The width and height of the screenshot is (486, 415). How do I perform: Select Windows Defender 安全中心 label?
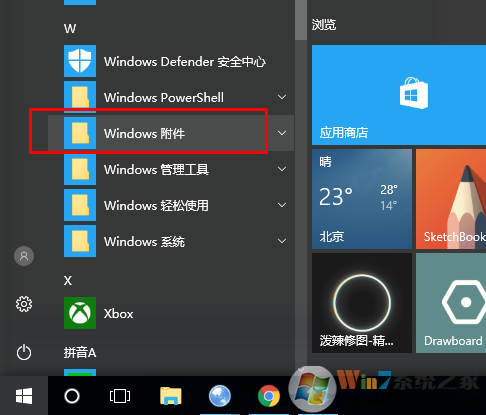[x=185, y=62]
